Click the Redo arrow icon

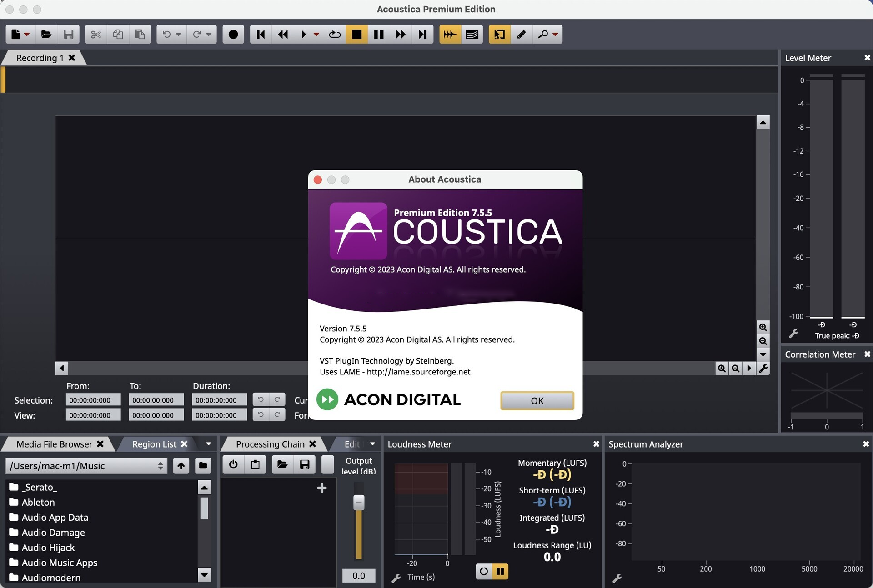pos(197,34)
